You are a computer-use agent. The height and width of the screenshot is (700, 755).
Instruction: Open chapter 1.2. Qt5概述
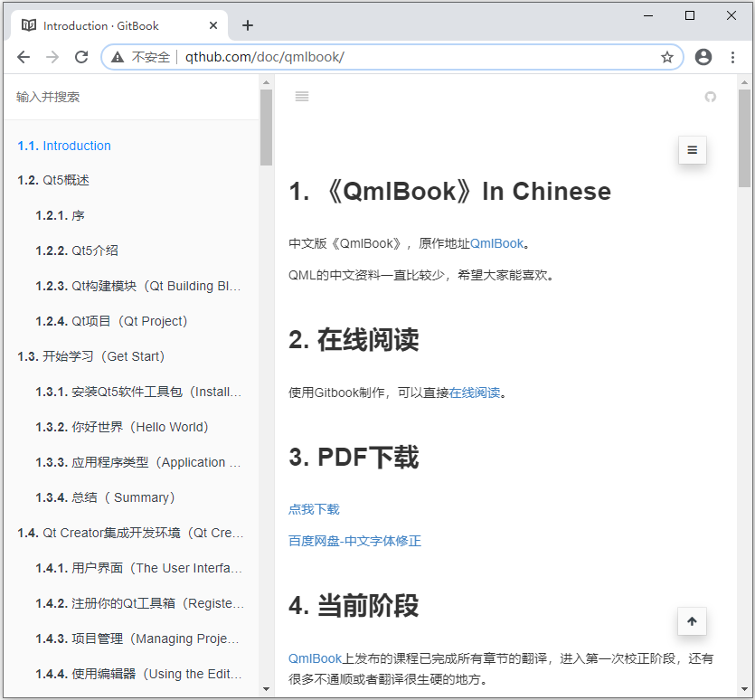coord(53,180)
